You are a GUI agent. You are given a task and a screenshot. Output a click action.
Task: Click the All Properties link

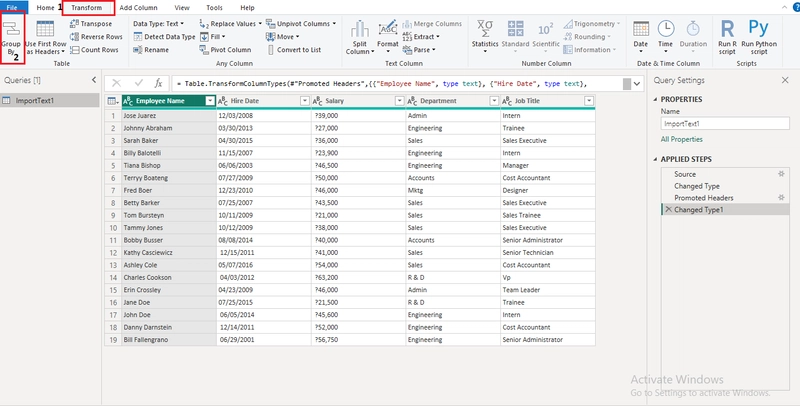[682, 139]
